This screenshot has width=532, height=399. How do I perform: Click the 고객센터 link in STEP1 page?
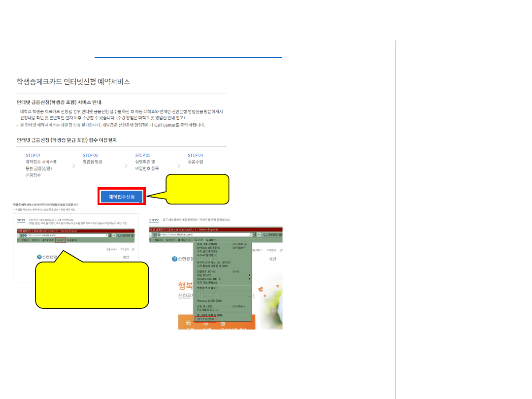pyautogui.click(x=122, y=249)
